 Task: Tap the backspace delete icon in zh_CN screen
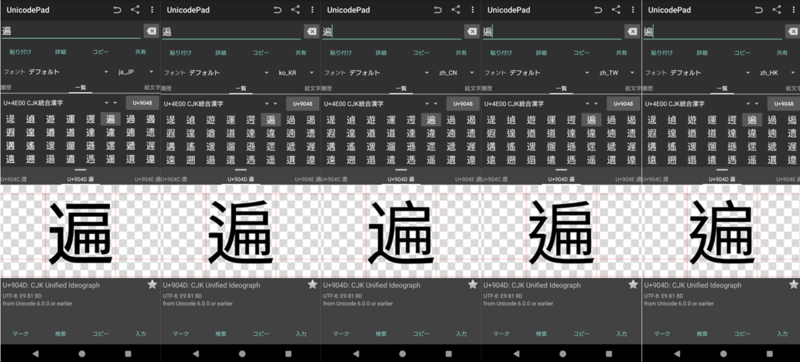472,32
